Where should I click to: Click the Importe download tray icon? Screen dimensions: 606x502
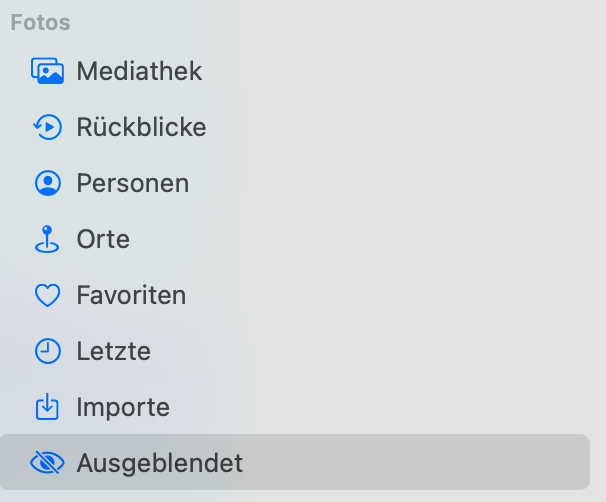47,408
